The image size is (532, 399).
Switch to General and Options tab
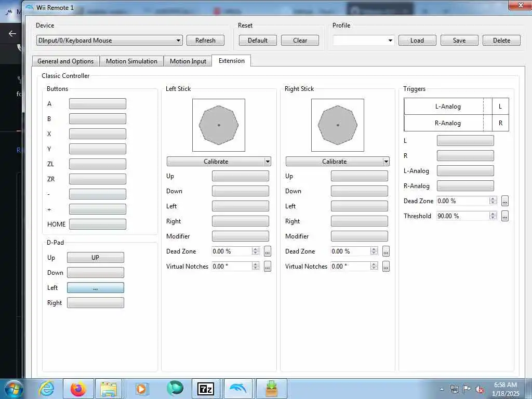click(x=65, y=61)
